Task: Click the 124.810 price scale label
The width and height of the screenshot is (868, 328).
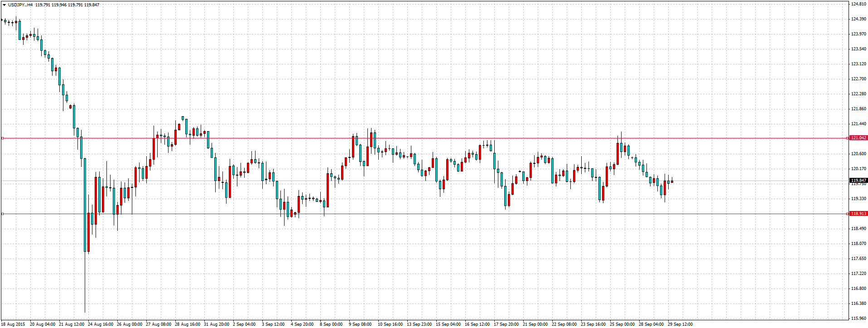Action: click(x=858, y=4)
